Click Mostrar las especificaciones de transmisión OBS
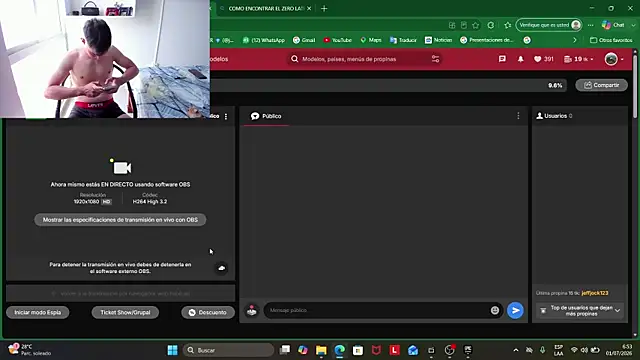 (x=120, y=220)
